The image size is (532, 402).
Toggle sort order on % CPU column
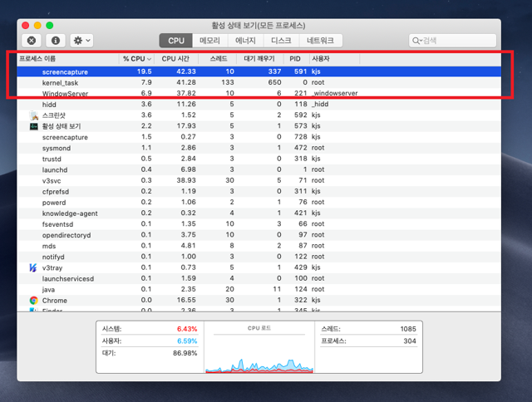tap(137, 59)
